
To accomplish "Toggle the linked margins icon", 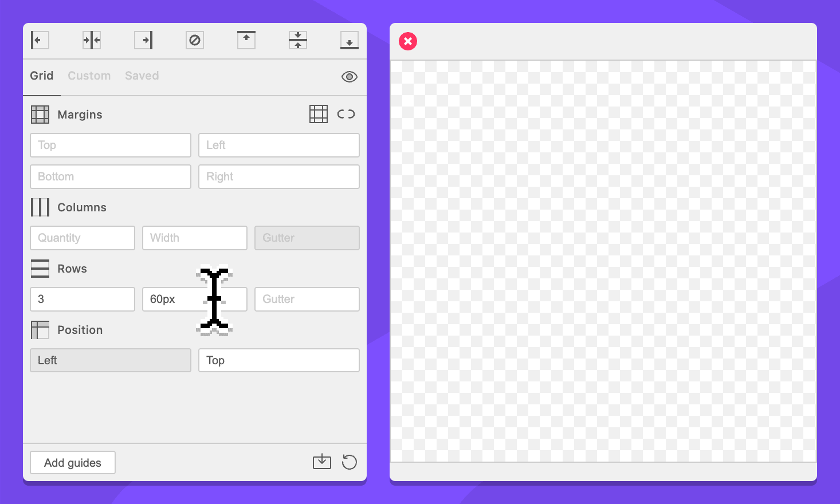I will click(346, 114).
